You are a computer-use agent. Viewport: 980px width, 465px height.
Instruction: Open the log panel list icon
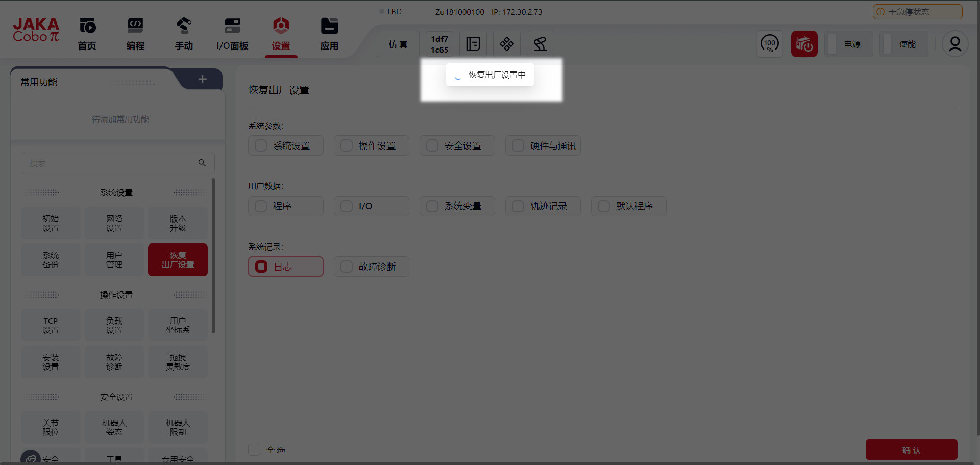[473, 44]
